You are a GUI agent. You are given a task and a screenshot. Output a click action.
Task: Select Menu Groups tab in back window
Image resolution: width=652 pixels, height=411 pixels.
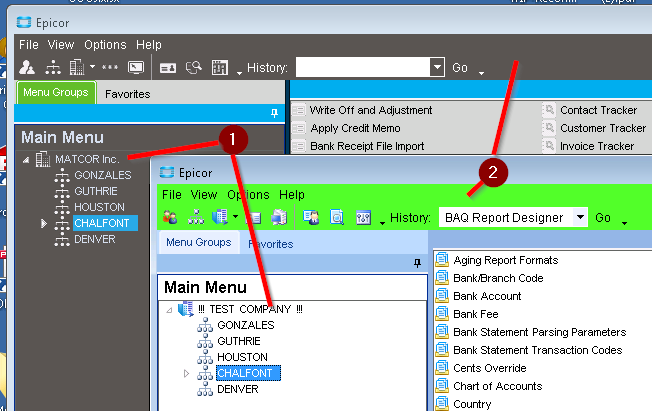pyautogui.click(x=56, y=92)
